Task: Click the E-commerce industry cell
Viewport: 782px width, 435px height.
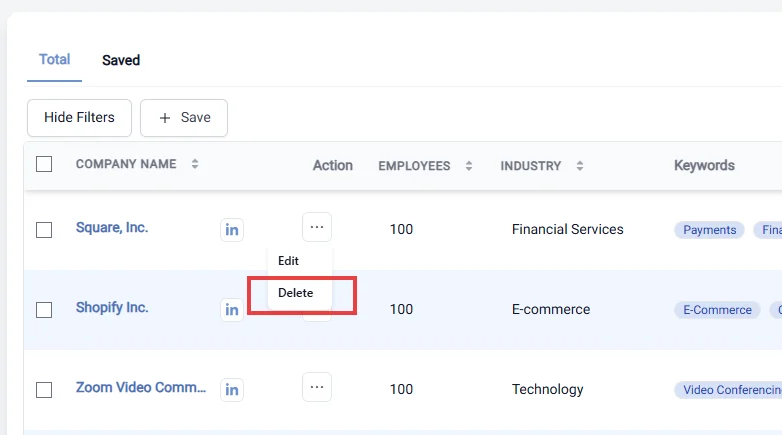Action: pos(551,309)
